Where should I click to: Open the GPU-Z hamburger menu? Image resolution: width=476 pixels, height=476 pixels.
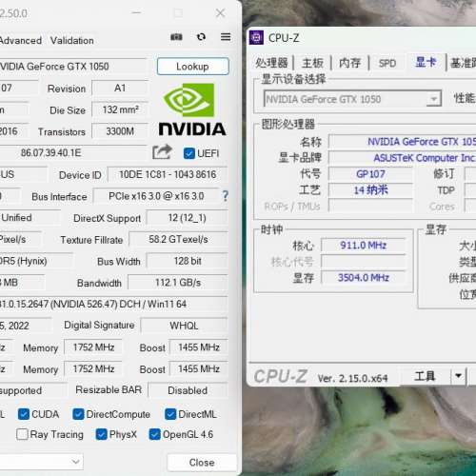[226, 37]
